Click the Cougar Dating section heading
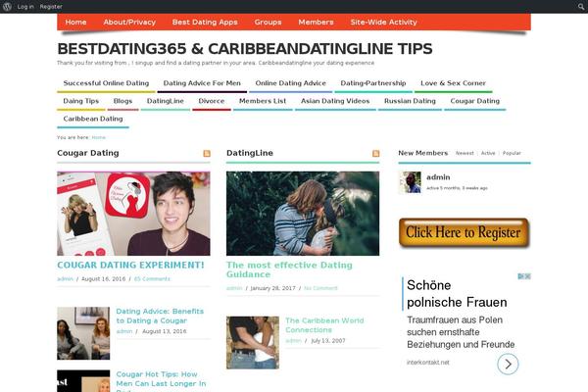This screenshot has width=588, height=392. pyautogui.click(x=88, y=153)
